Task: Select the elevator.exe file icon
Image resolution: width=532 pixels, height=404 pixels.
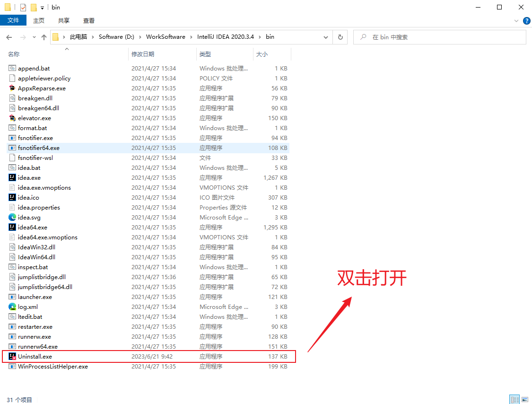Action: point(12,118)
